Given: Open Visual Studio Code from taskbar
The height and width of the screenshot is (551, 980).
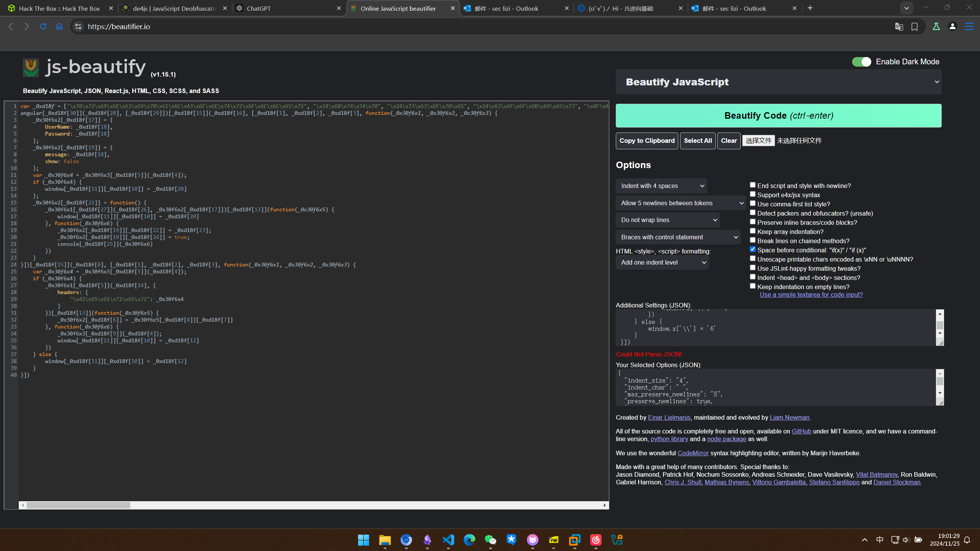Looking at the screenshot, I should click(x=448, y=540).
